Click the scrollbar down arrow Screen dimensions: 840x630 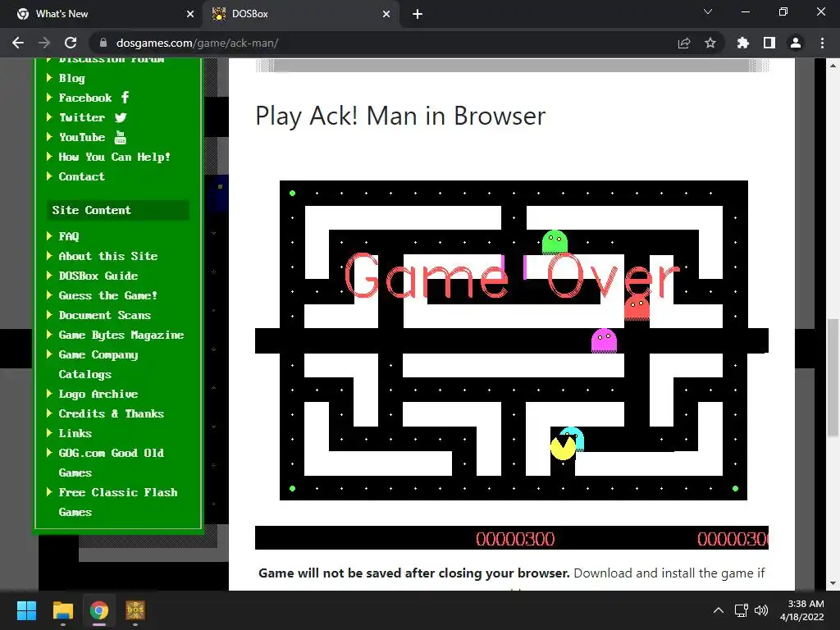pos(833,583)
